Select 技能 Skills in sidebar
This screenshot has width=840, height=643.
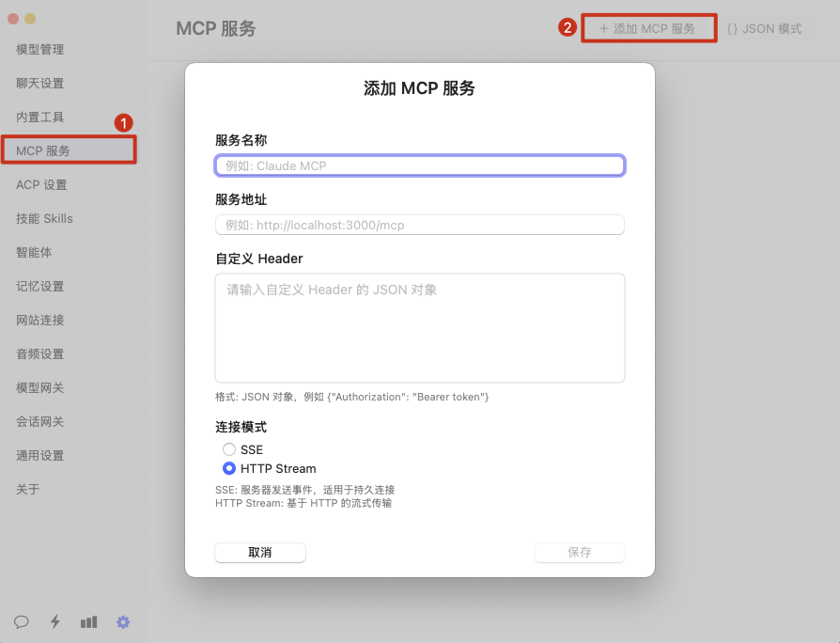tap(44, 218)
